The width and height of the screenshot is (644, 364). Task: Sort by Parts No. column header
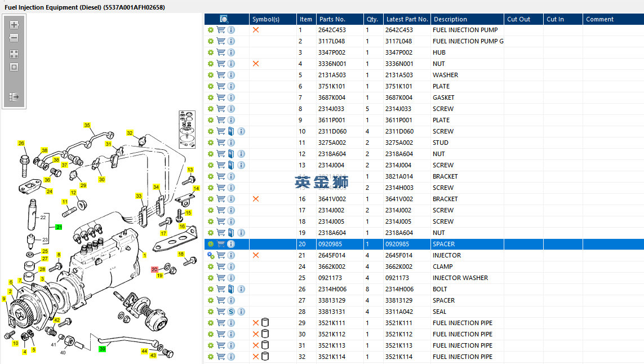click(x=340, y=19)
